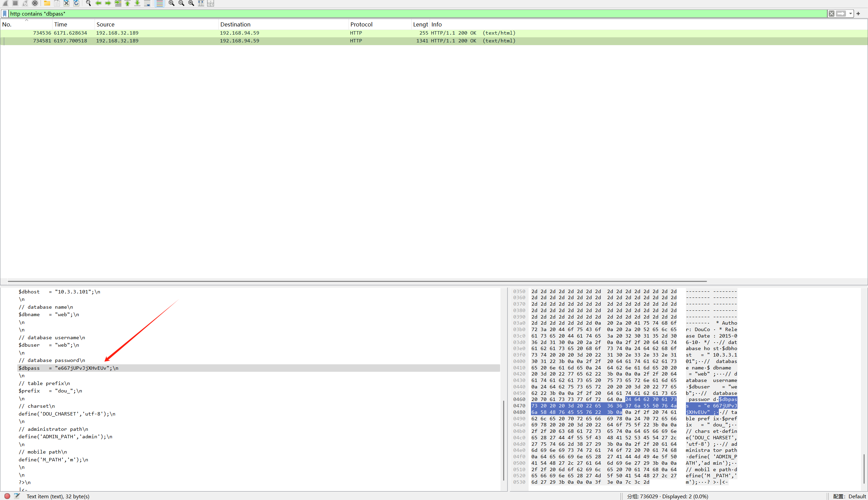Expand the filter history dropdown arrow
The width and height of the screenshot is (868, 500).
[x=850, y=14]
